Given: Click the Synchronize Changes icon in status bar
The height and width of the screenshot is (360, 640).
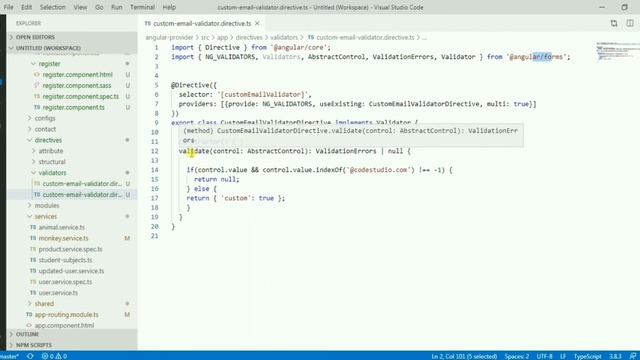Looking at the screenshot, I should (30, 356).
